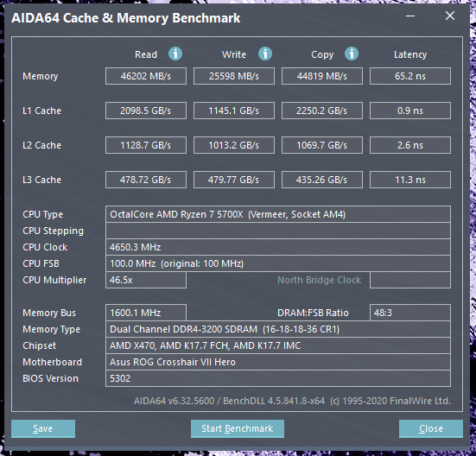Minimize the AIDA64 benchmark window
The image size is (476, 456).
click(x=410, y=16)
